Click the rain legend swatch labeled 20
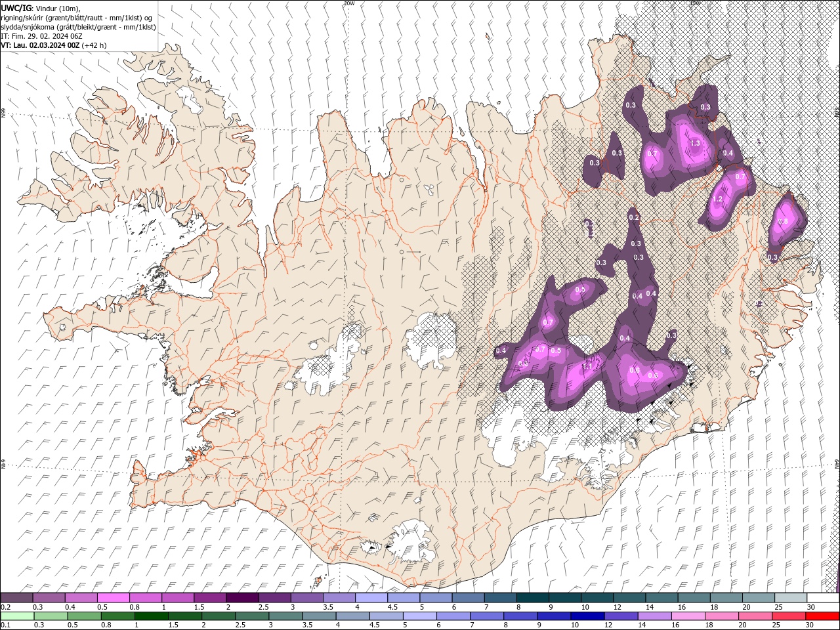 755,616
